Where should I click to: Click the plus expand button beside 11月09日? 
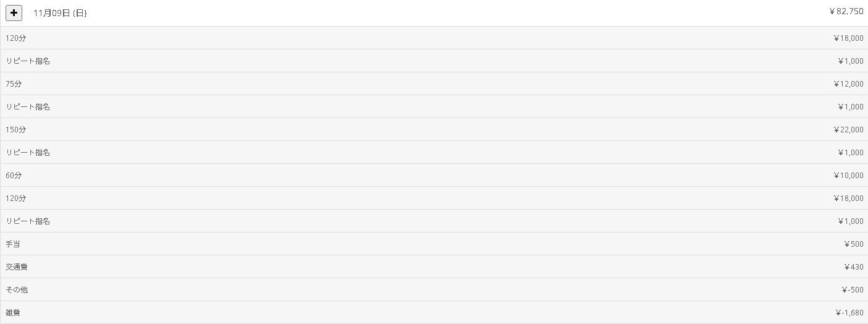tap(14, 12)
